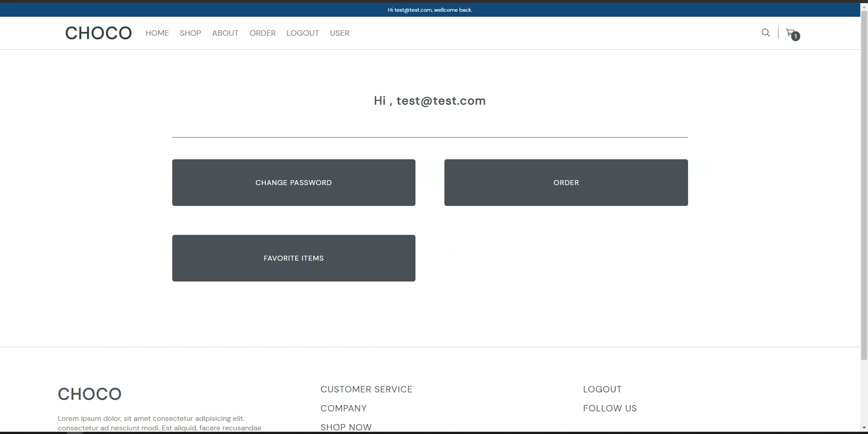The width and height of the screenshot is (868, 434).
Task: Click the scrollbar down arrow
Action: pos(864,427)
